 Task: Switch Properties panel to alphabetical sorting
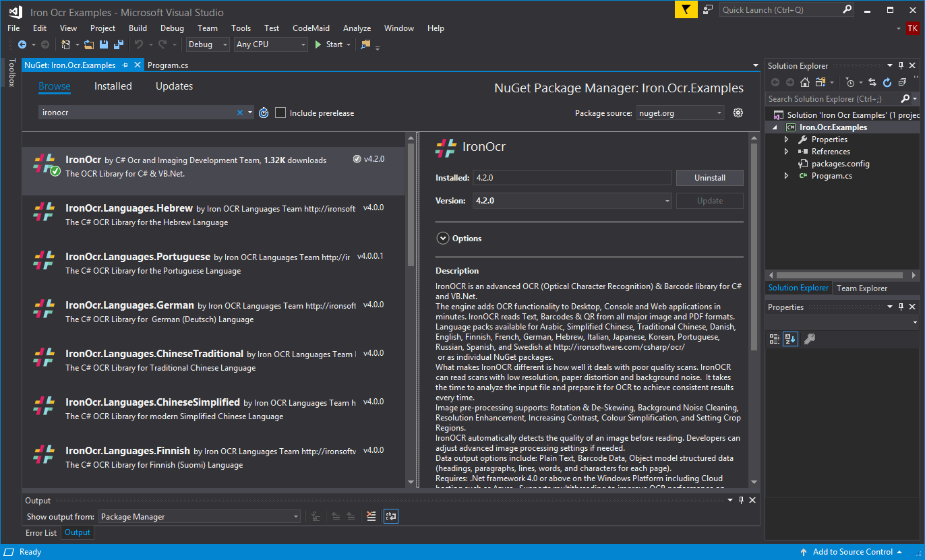tap(789, 338)
